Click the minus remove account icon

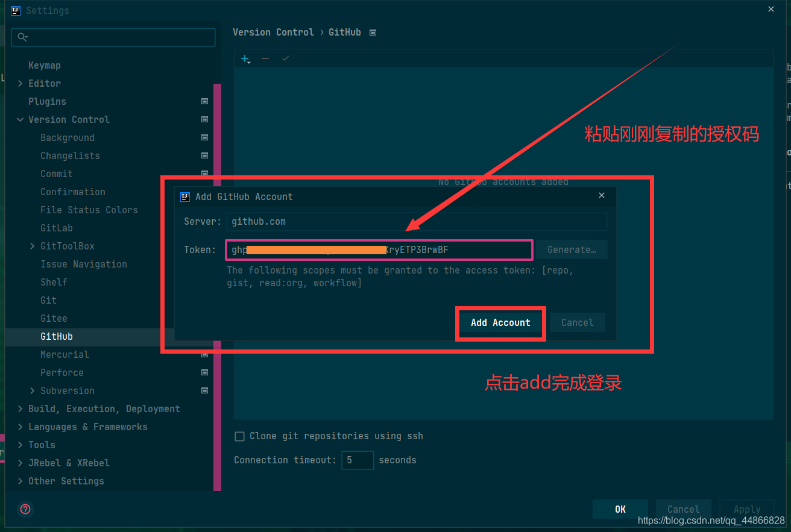point(265,58)
